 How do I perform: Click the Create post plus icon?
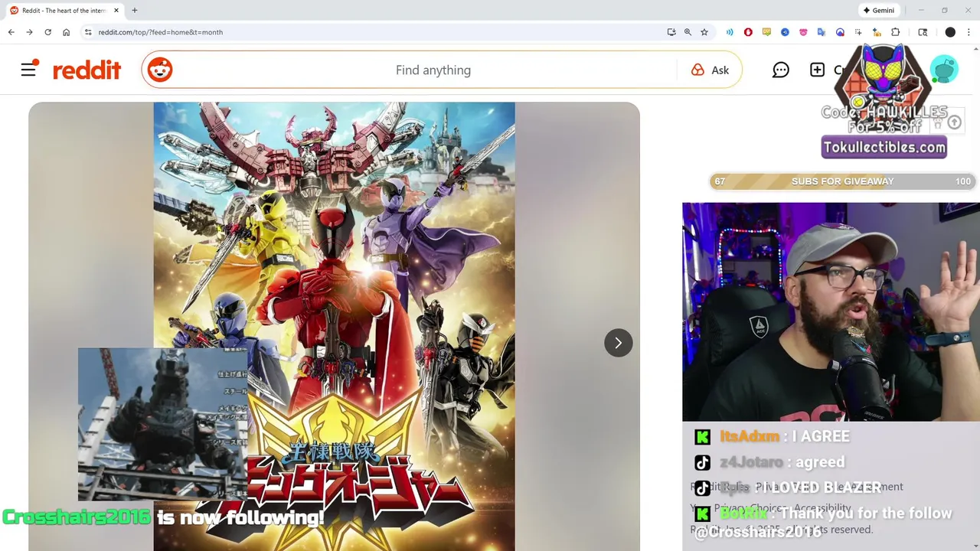click(x=818, y=70)
